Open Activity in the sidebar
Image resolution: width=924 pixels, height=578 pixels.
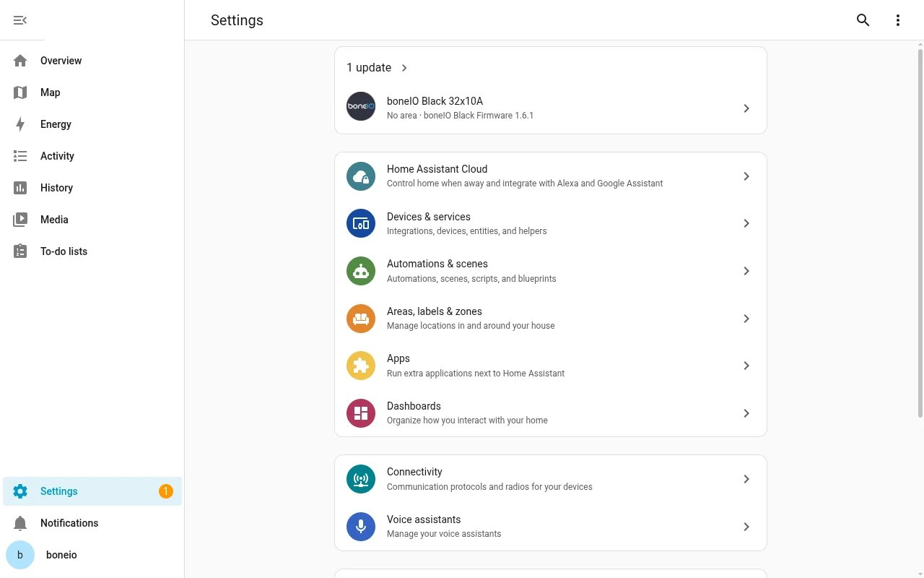click(92, 156)
